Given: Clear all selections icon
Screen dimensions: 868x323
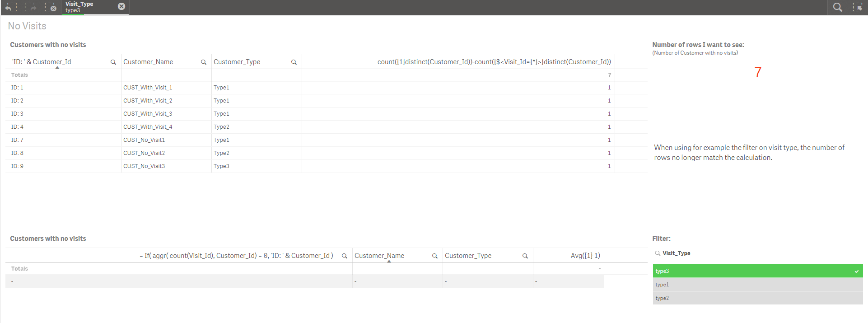Looking at the screenshot, I should [x=50, y=7].
